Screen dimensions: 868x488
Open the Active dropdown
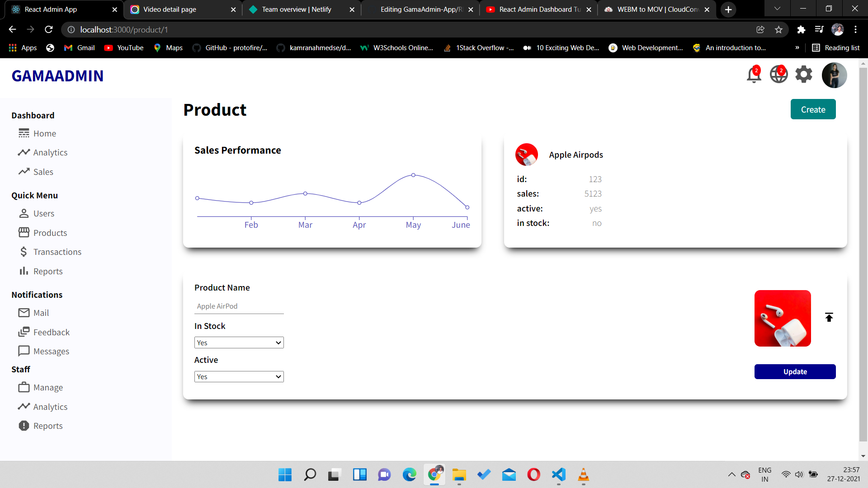tap(239, 376)
